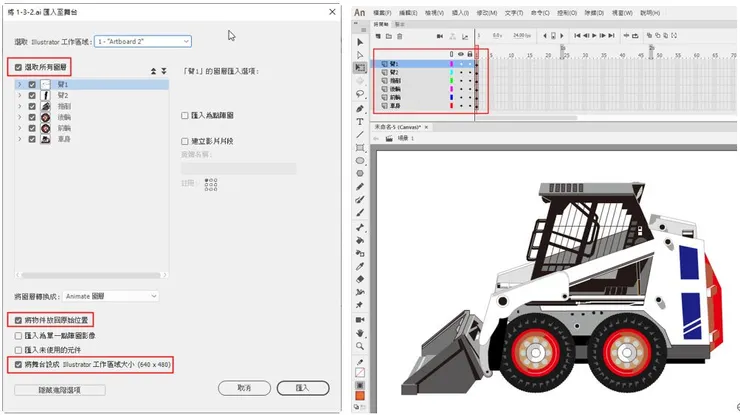The width and height of the screenshot is (740, 415).
Task: Click the expand all layers icon in dialog
Action: pos(164,71)
